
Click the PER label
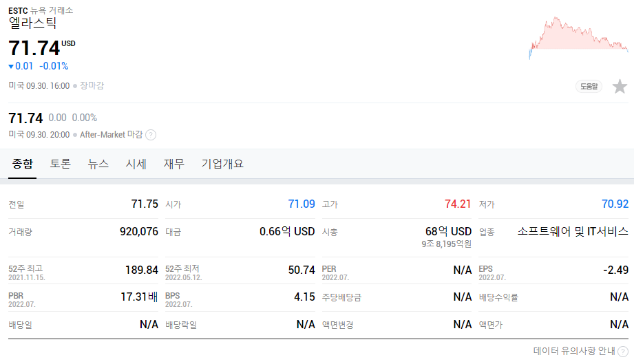click(x=329, y=269)
